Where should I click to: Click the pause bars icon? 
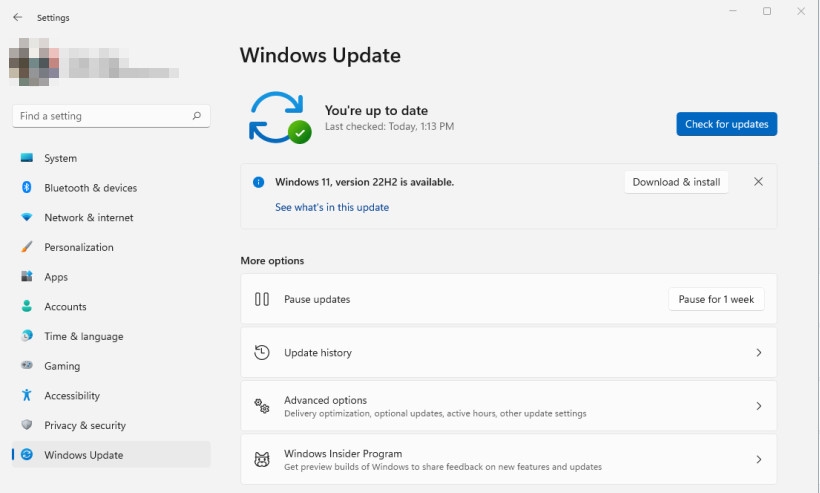click(x=262, y=299)
